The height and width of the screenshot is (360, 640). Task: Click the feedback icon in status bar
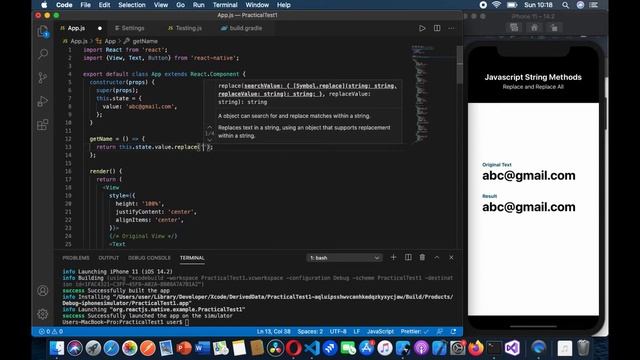440,331
